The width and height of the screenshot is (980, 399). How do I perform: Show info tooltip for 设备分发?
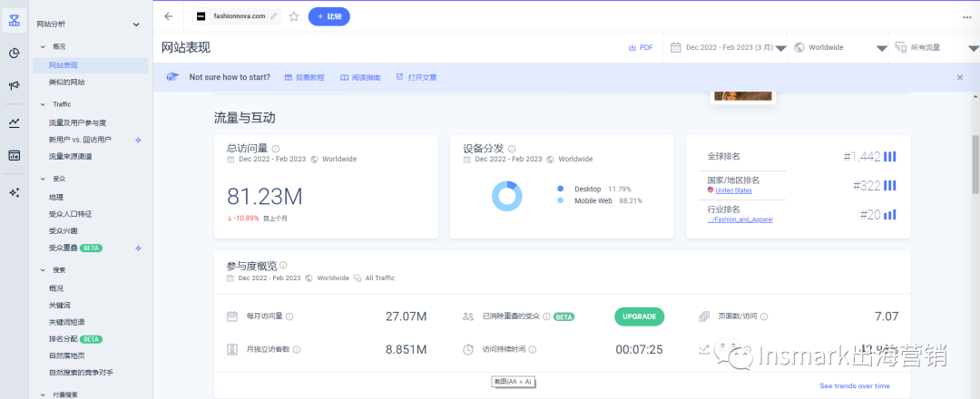click(x=512, y=149)
